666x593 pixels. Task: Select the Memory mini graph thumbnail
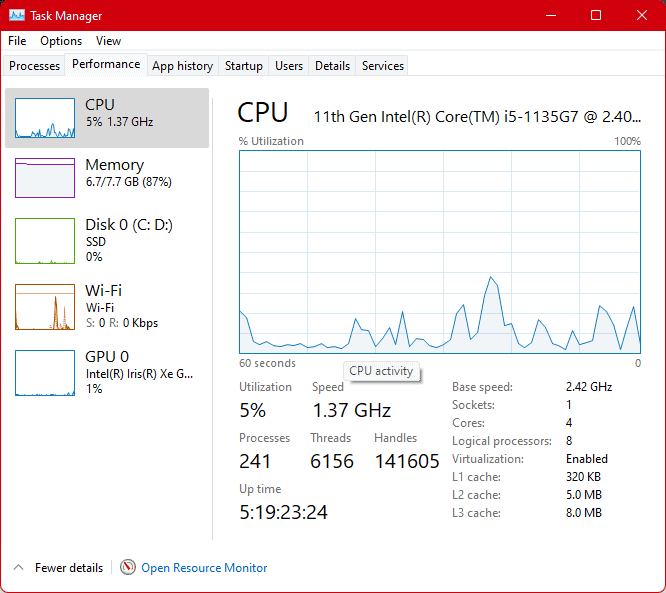[x=45, y=178]
